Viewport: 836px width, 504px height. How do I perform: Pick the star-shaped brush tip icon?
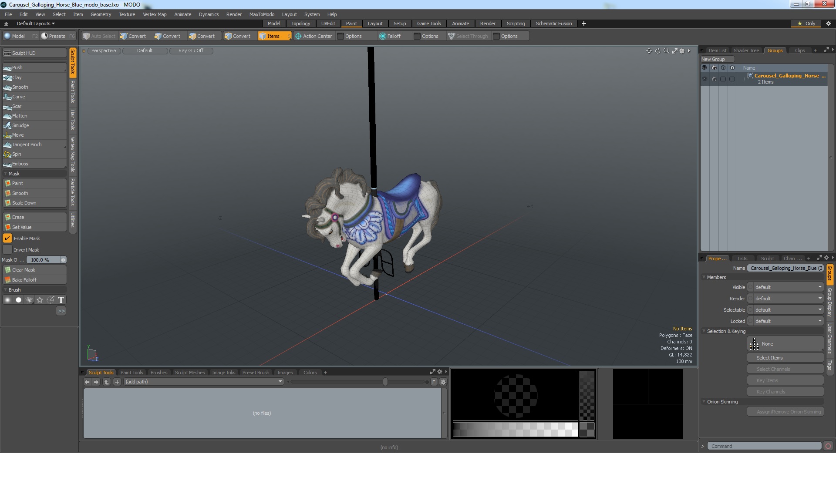pos(40,300)
